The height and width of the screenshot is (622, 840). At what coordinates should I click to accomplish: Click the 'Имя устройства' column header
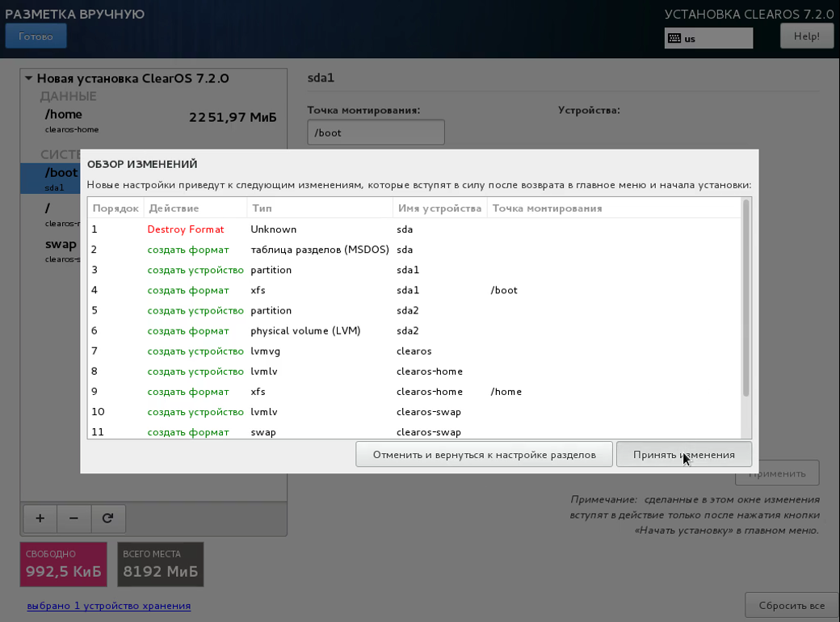click(x=440, y=208)
